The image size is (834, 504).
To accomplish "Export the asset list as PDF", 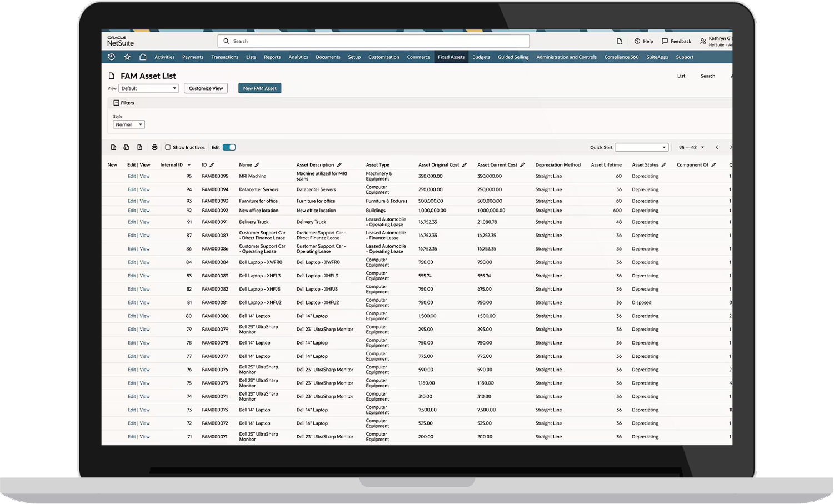I will 139,147.
